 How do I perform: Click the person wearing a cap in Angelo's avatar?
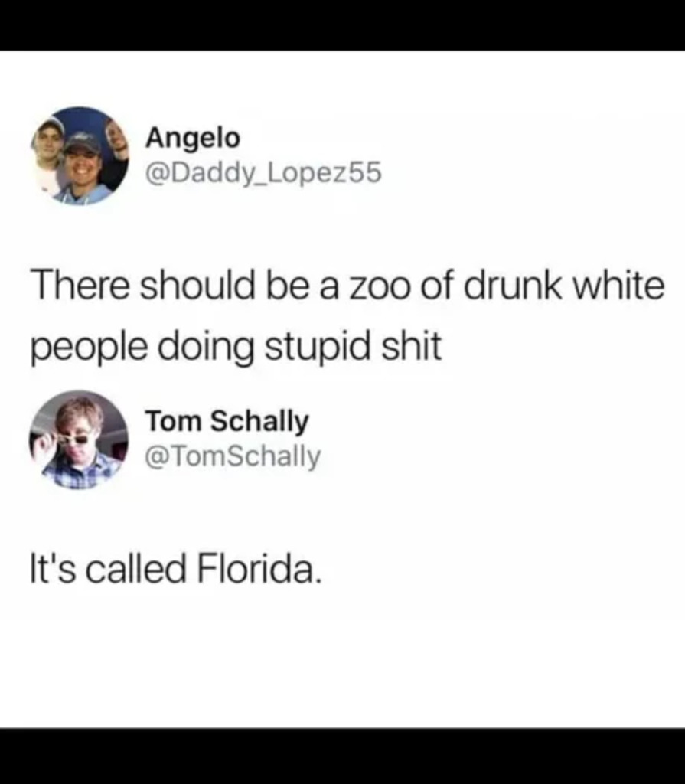(83, 165)
